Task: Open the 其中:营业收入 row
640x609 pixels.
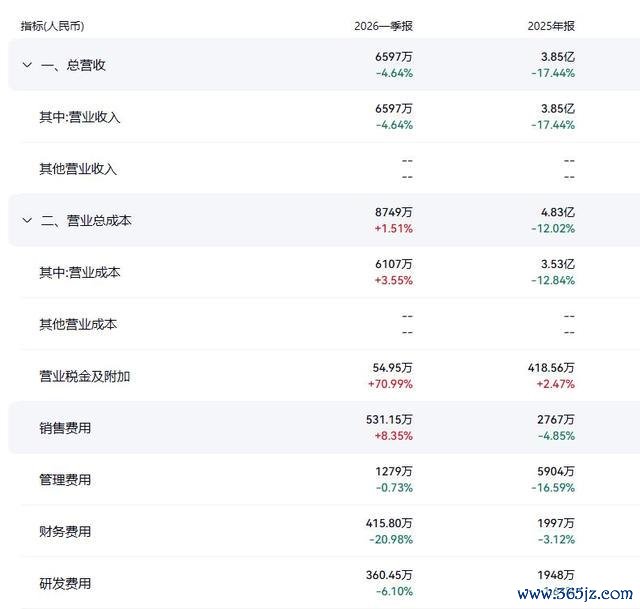Action: (324, 117)
